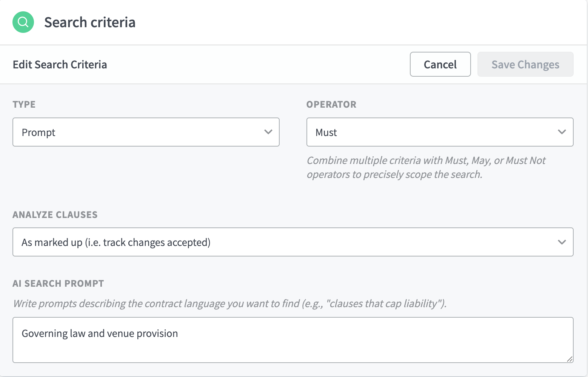Open the Operator dropdown showing Must
Screen dimensions: 588x377
[x=440, y=132]
